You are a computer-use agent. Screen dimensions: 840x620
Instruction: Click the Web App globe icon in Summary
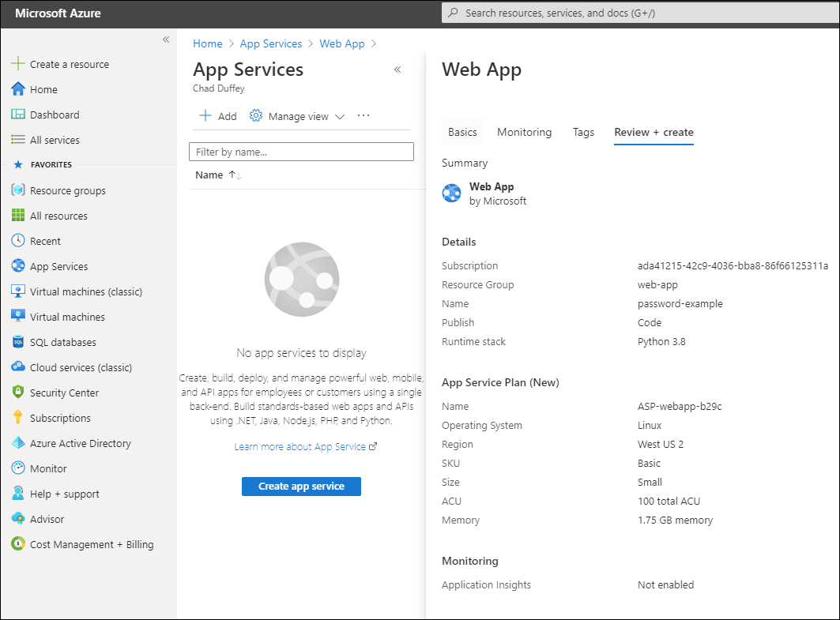(x=451, y=194)
